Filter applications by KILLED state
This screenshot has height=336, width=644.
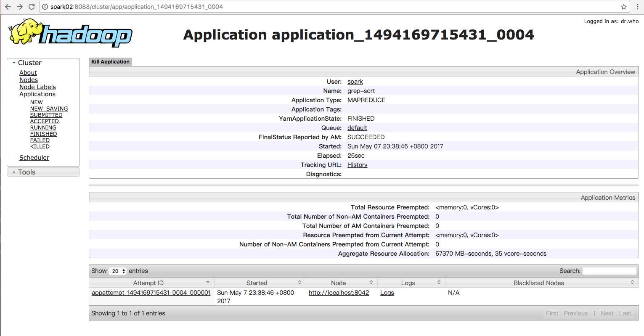(x=40, y=146)
